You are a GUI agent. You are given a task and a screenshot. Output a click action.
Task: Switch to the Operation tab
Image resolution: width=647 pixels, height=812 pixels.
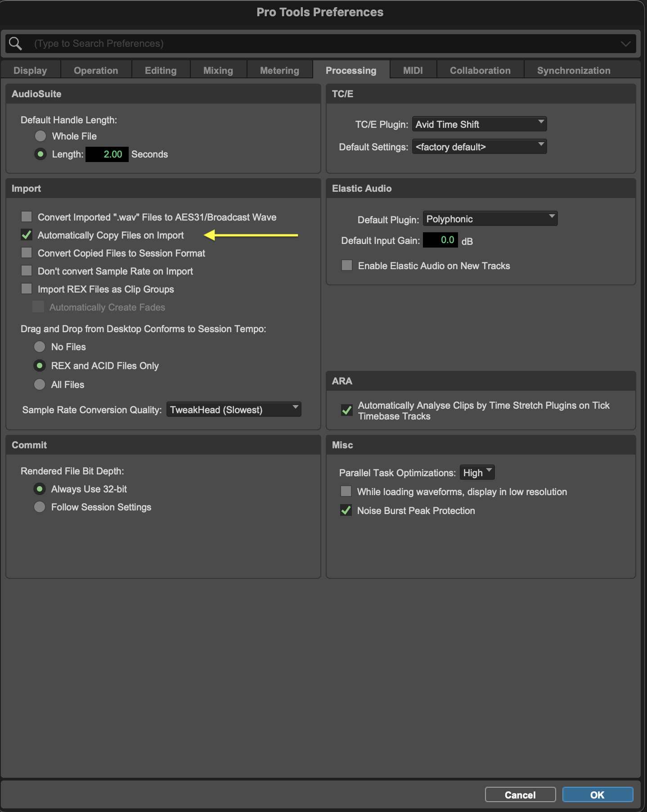(x=96, y=70)
